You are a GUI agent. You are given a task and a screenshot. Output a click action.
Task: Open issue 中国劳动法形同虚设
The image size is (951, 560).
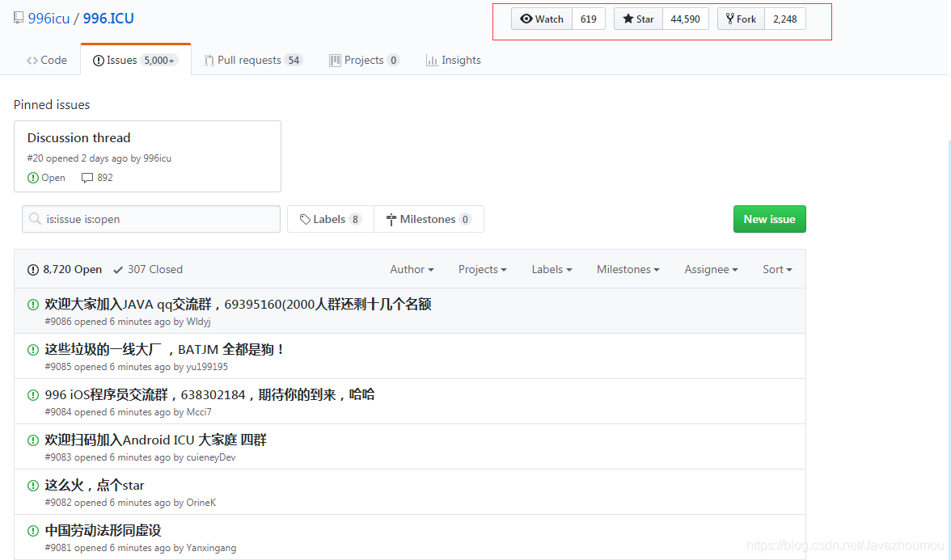coord(104,531)
